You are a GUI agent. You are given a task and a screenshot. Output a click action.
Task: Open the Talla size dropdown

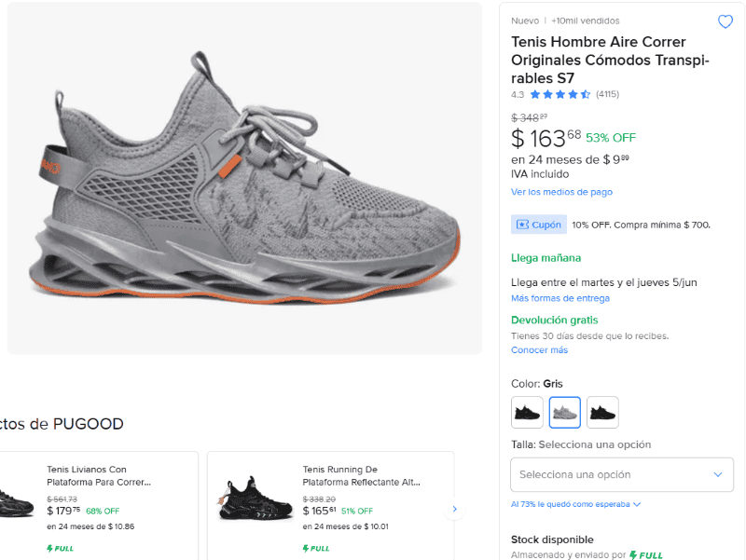621,474
